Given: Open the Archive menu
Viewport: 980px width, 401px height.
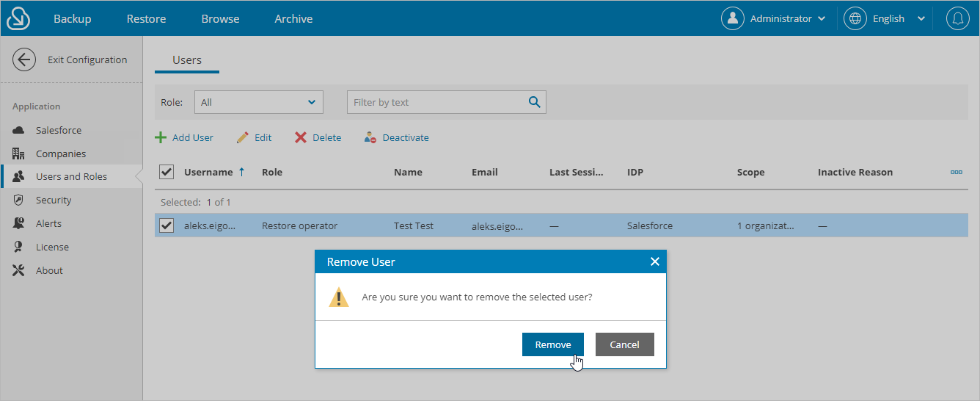Looking at the screenshot, I should pyautogui.click(x=293, y=19).
